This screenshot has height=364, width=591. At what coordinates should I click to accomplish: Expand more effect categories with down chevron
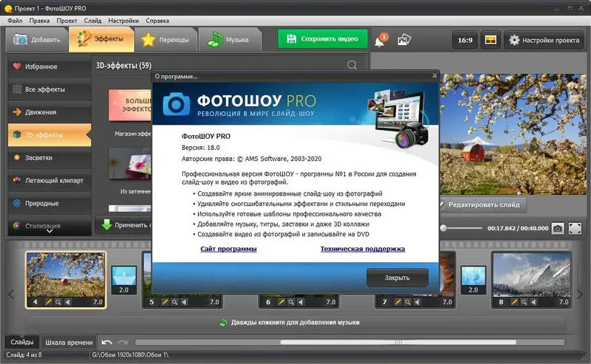click(49, 231)
